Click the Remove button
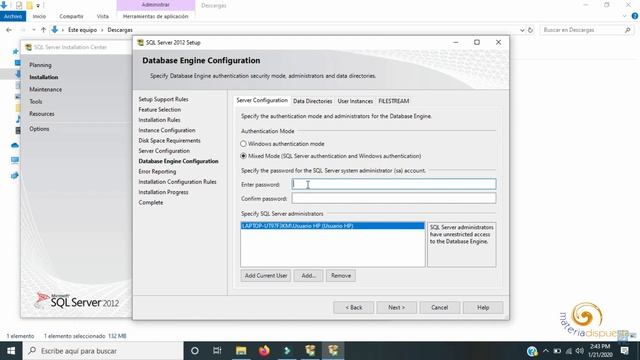Viewport: 640px width, 360px height. pos(341,276)
